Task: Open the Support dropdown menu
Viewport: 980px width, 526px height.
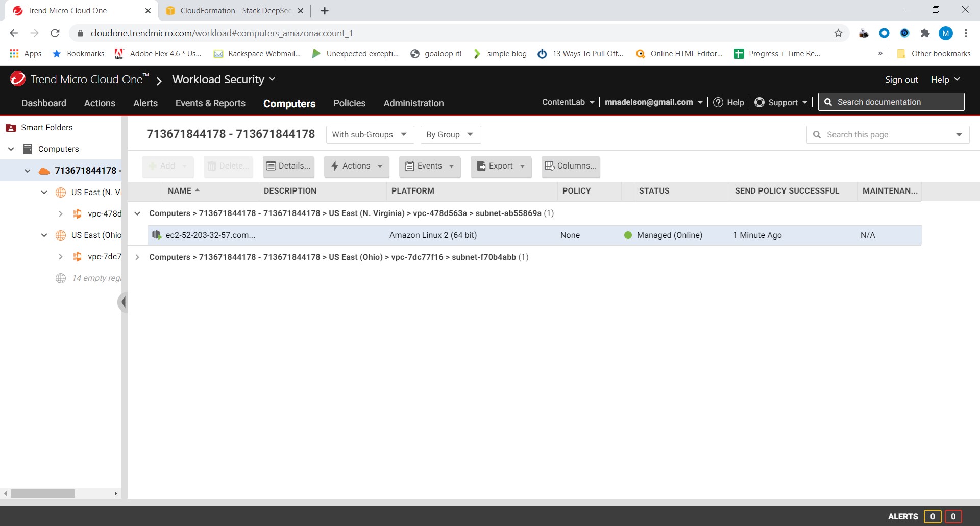Action: point(788,102)
